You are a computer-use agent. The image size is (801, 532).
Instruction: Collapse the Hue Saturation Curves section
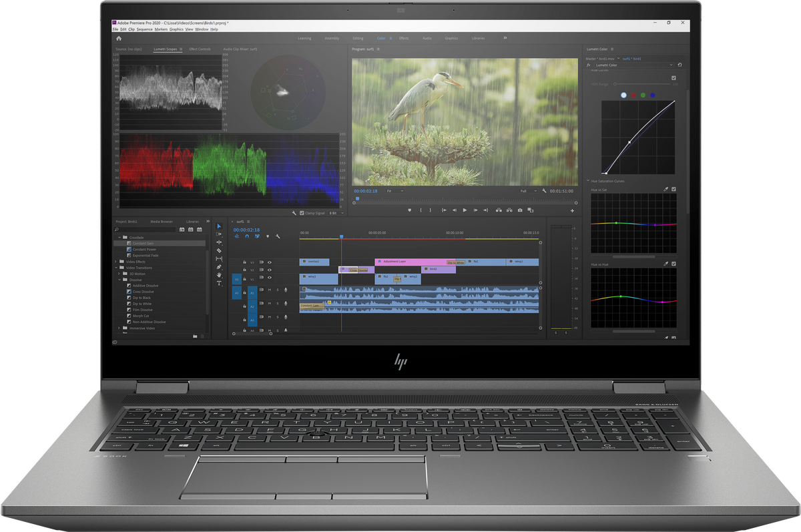[x=588, y=181]
